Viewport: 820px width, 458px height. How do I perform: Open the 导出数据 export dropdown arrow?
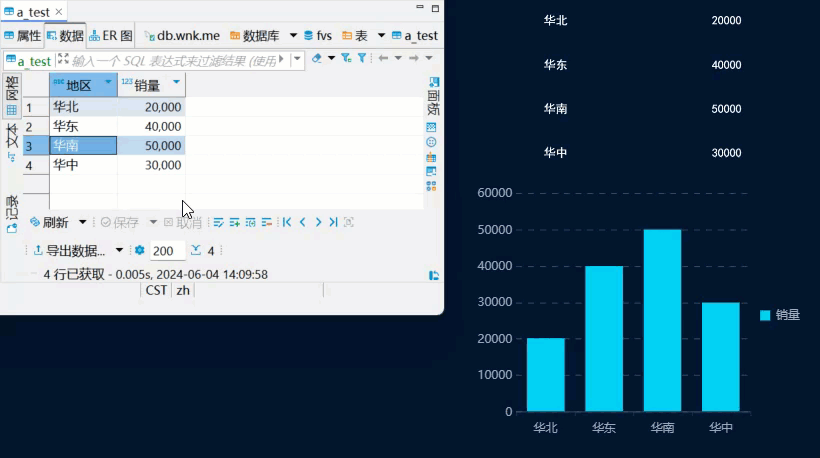(x=119, y=250)
